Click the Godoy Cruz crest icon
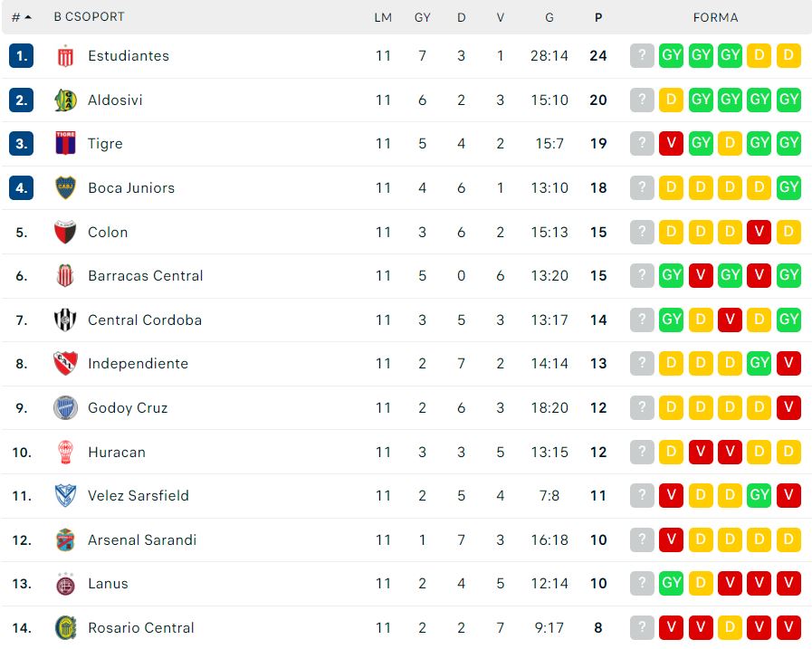 coord(65,407)
